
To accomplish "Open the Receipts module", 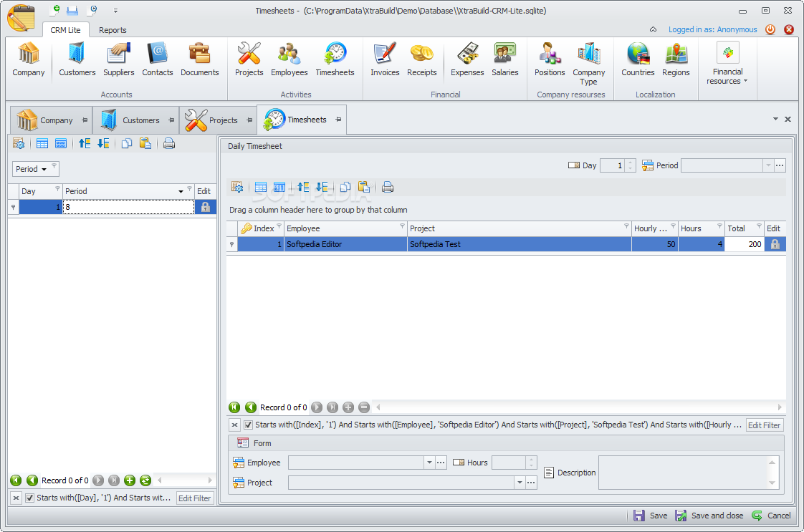I will [421, 59].
